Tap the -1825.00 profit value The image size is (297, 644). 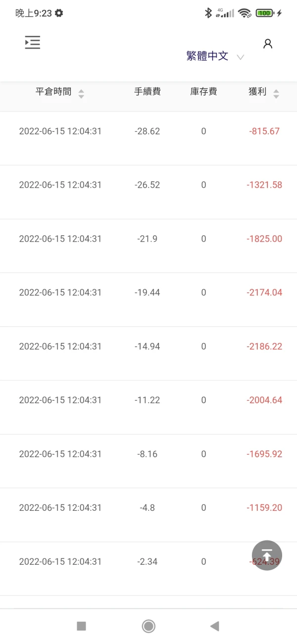264,239
